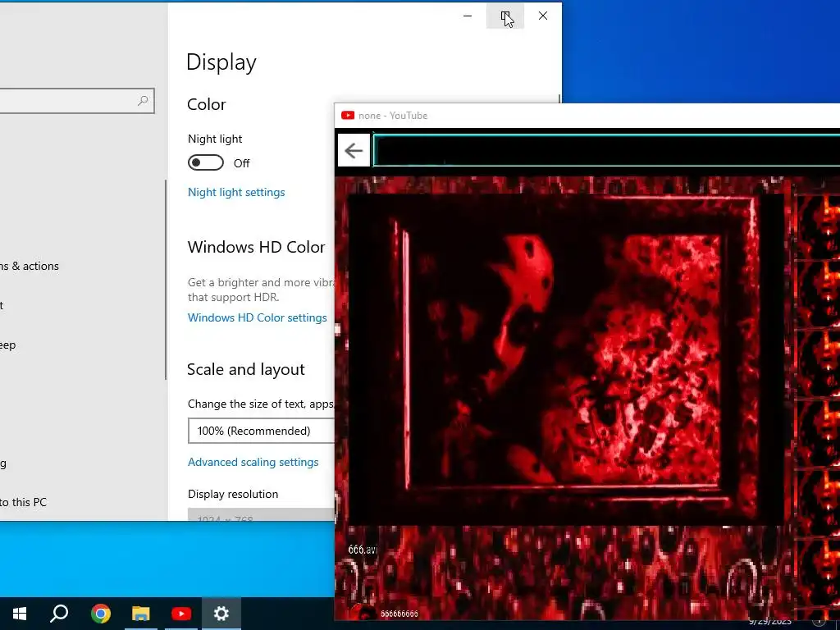Open Windows HD Color settings link
Viewport: 840px width, 630px height.
pos(257,317)
